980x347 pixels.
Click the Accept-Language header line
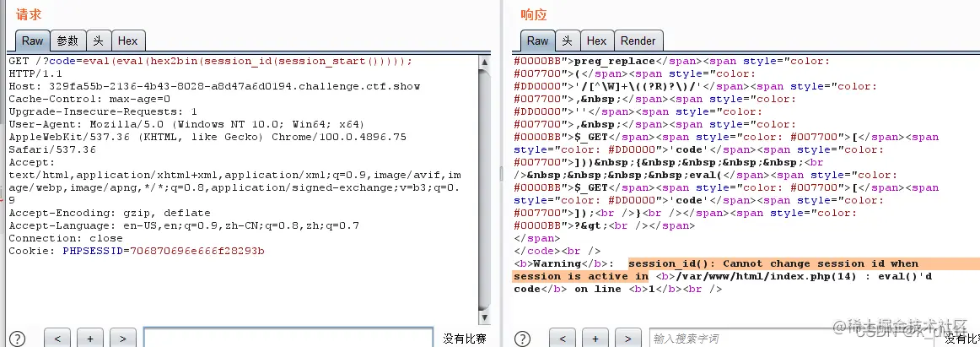[184, 225]
